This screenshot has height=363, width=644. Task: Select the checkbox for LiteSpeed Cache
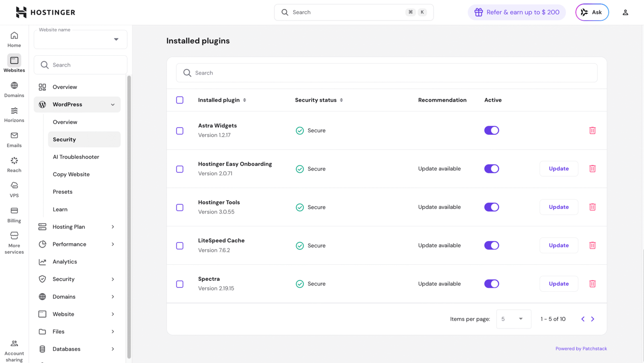[180, 245]
